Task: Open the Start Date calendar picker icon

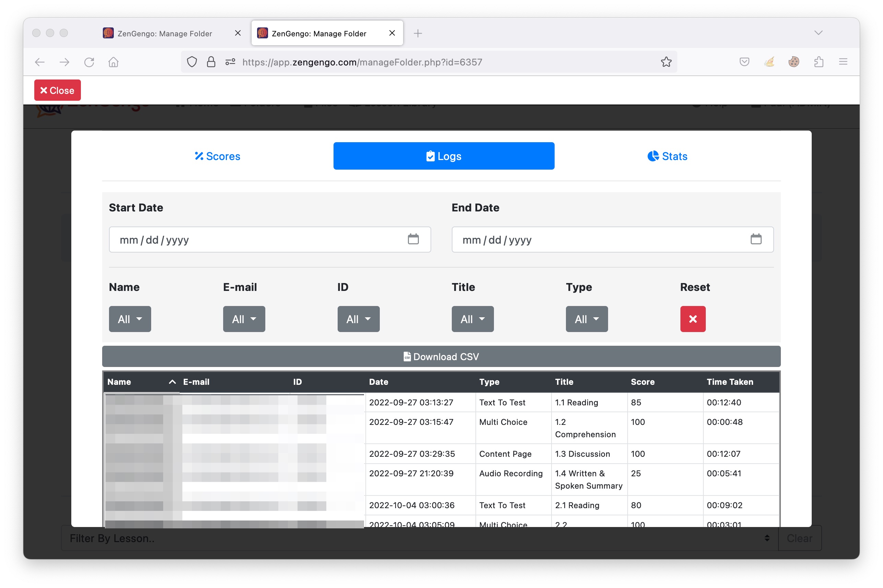Action: (413, 239)
